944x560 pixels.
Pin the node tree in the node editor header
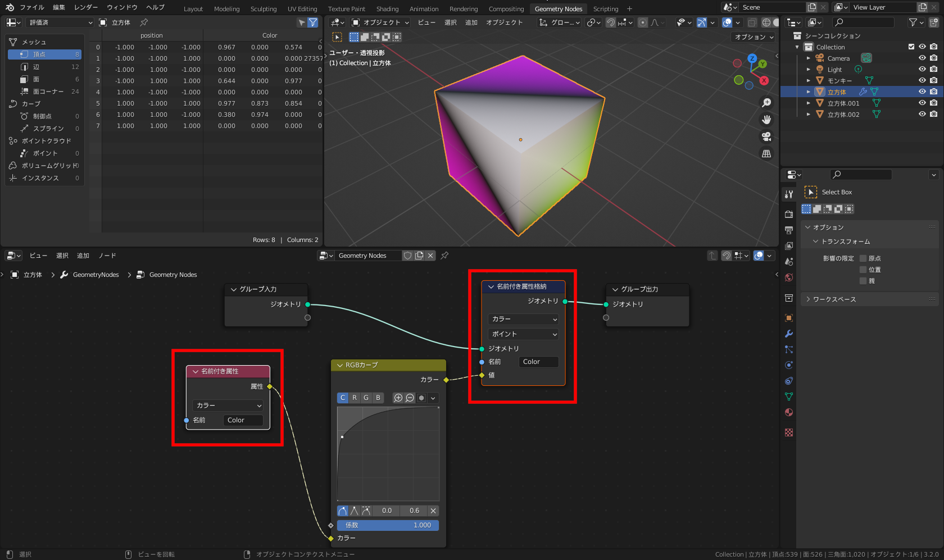(444, 256)
